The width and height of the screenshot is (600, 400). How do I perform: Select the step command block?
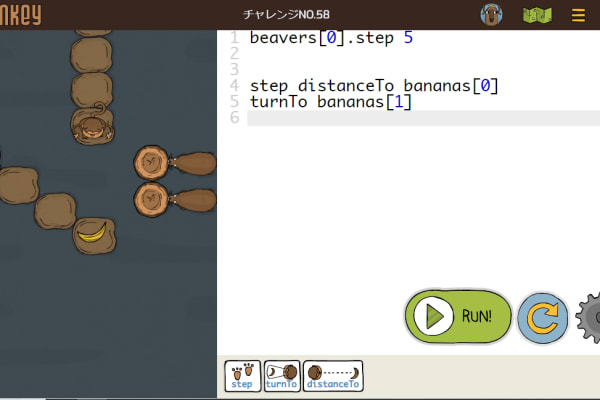[x=242, y=375]
